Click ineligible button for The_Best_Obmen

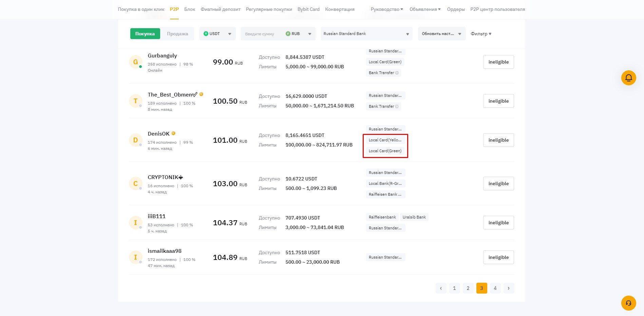click(498, 101)
